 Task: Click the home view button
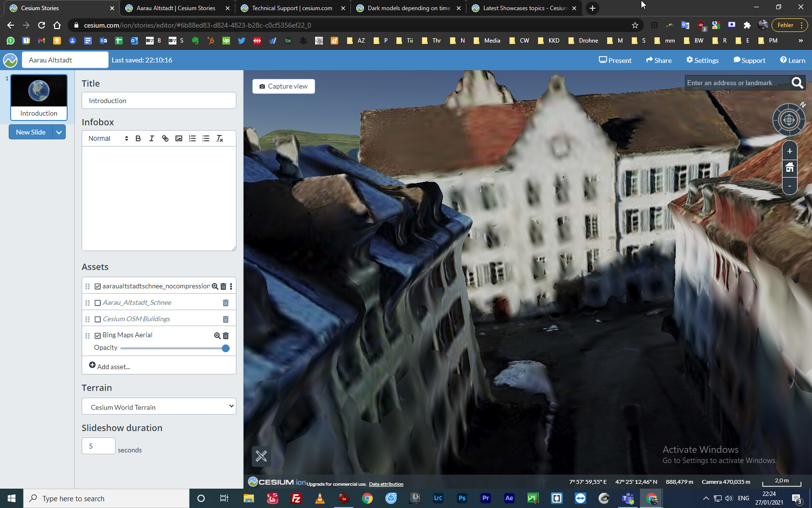[789, 167]
